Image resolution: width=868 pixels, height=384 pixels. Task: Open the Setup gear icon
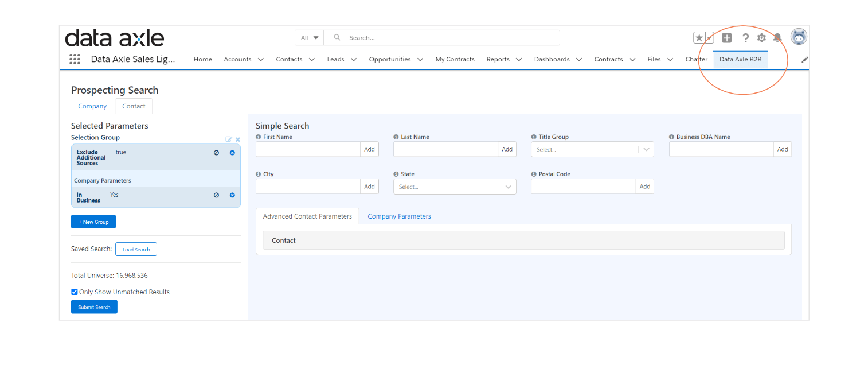[761, 38]
